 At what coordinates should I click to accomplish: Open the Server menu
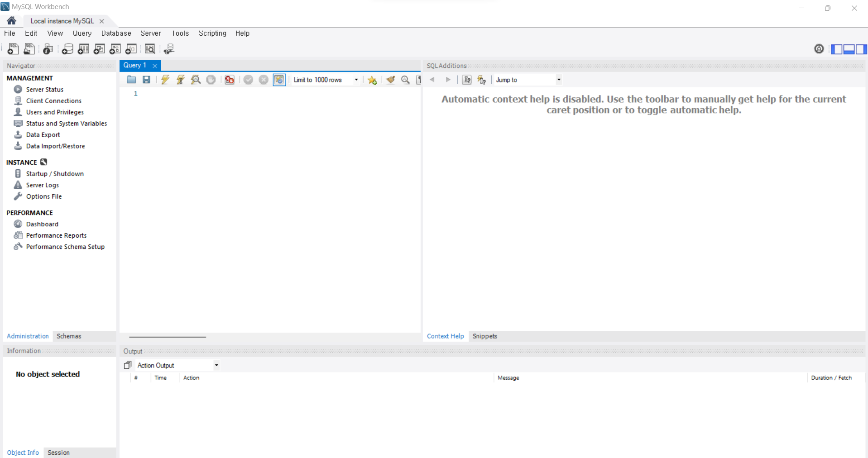click(151, 33)
